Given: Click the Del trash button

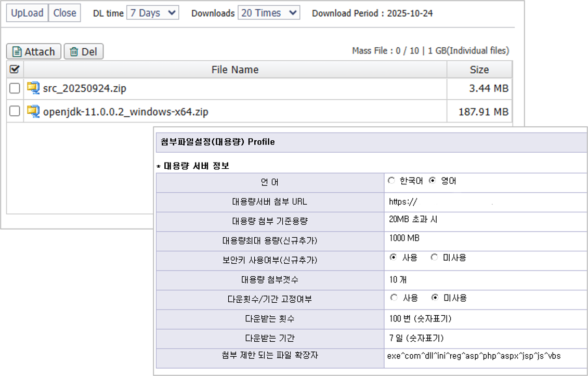Looking at the screenshot, I should point(84,51).
